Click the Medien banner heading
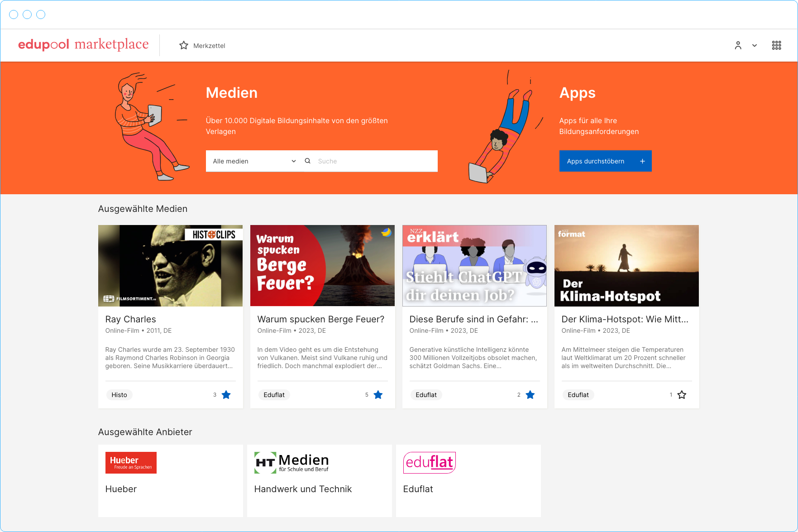The image size is (798, 532). point(232,93)
